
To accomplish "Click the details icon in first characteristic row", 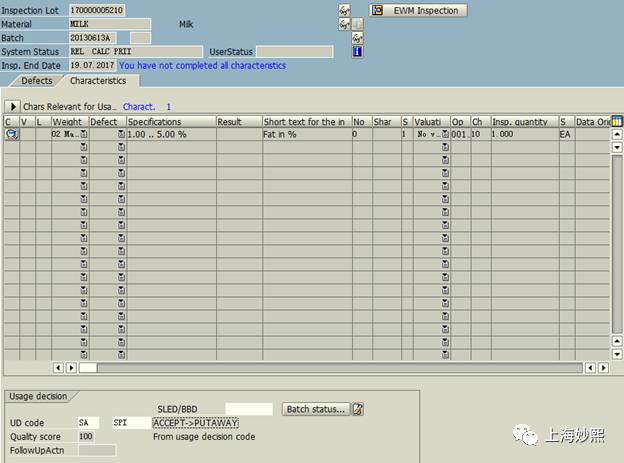I will (x=11, y=134).
